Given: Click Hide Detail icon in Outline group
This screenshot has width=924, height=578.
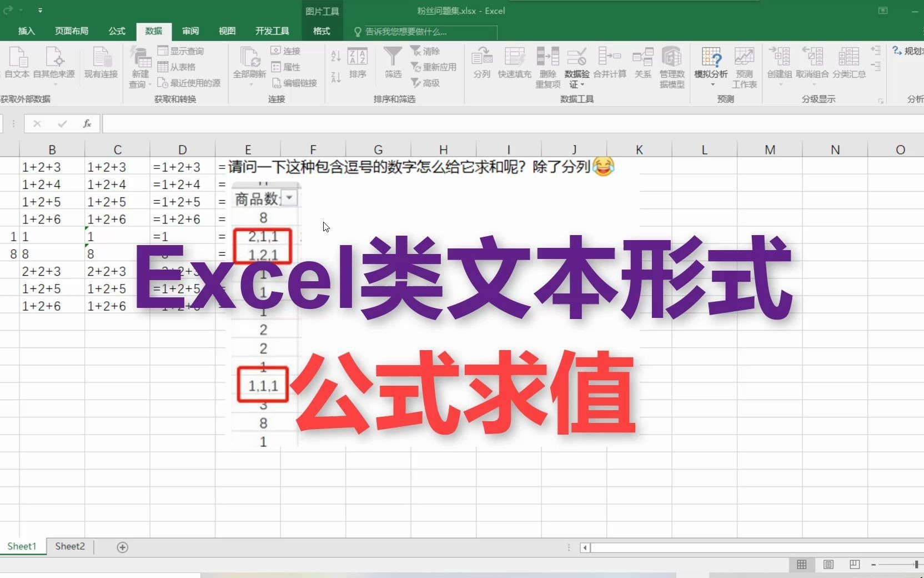Looking at the screenshot, I should coord(876,67).
